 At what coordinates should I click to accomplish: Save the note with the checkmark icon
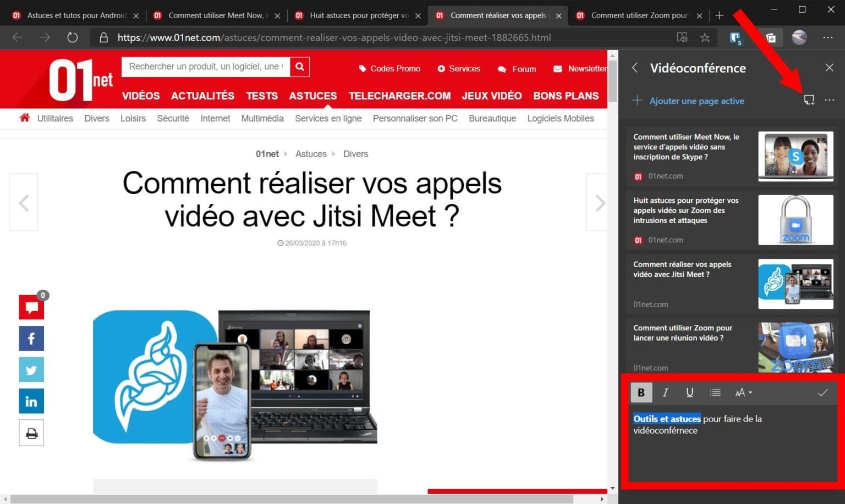tap(822, 392)
